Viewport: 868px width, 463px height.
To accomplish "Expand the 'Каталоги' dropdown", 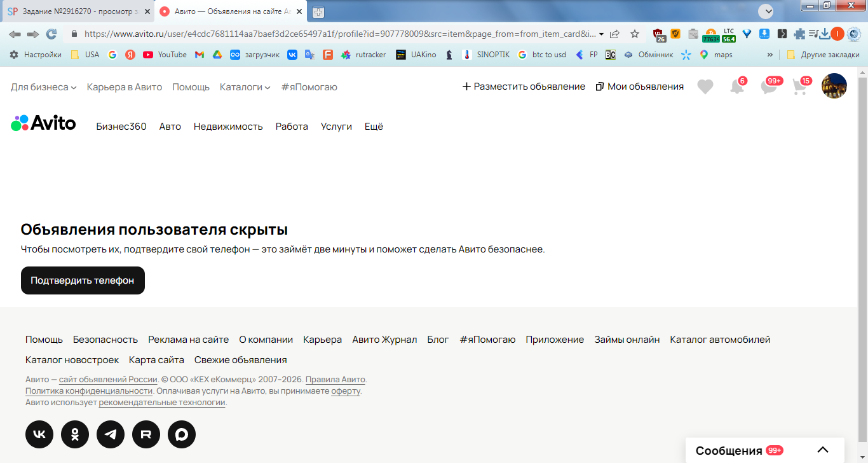I will [x=245, y=86].
